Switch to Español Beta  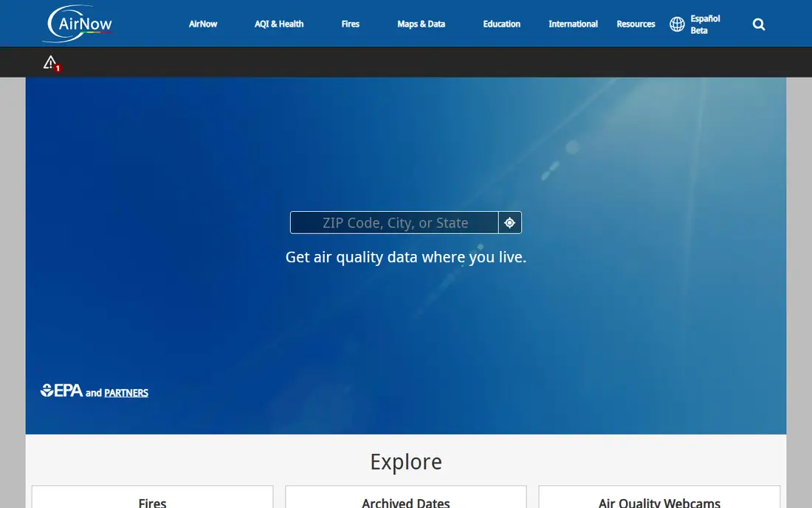coord(705,24)
